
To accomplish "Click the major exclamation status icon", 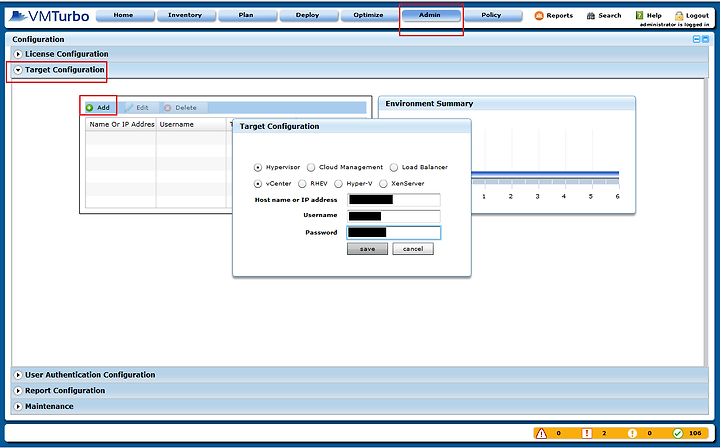I will [587, 433].
